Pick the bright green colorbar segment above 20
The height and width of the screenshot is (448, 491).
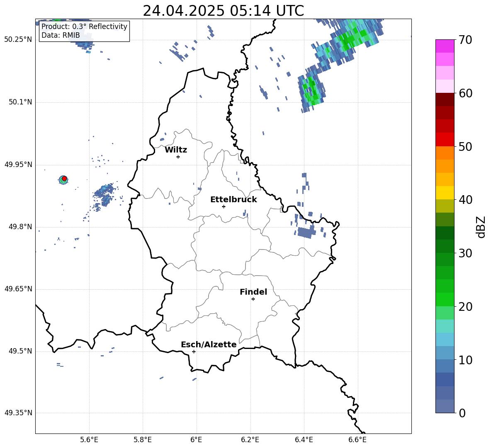[445, 300]
